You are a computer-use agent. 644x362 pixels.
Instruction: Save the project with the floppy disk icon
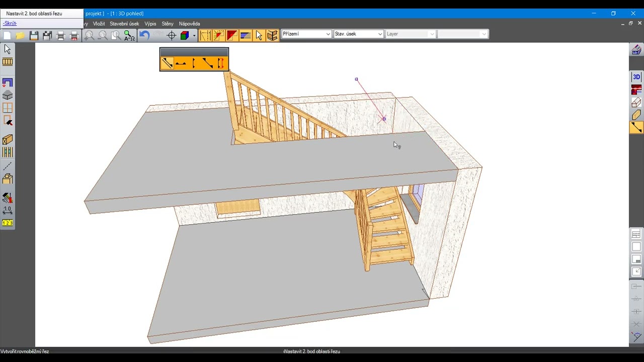tap(34, 35)
